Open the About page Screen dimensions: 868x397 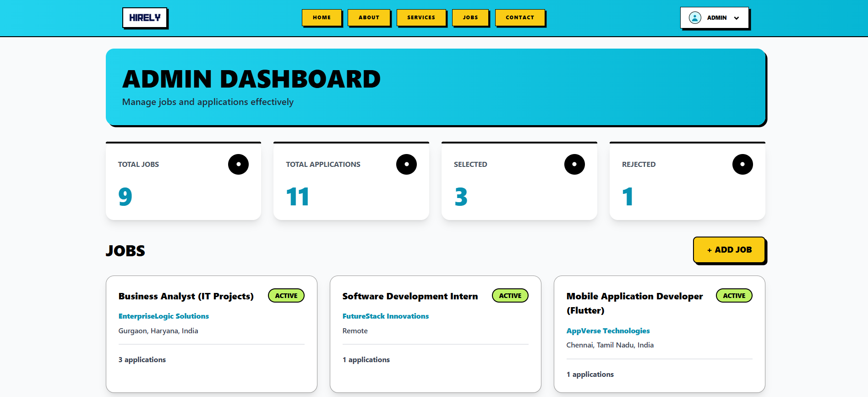pyautogui.click(x=369, y=17)
